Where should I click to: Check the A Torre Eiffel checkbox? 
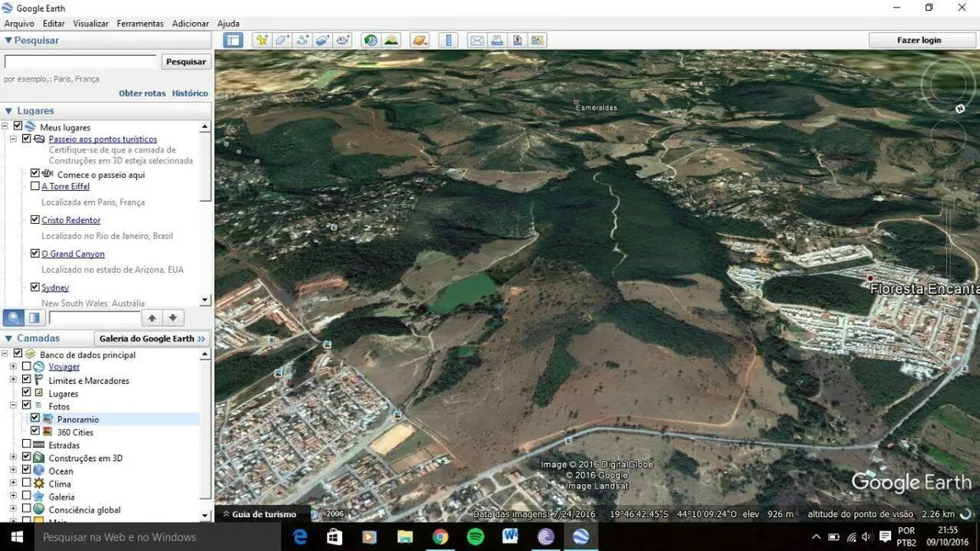click(35, 186)
